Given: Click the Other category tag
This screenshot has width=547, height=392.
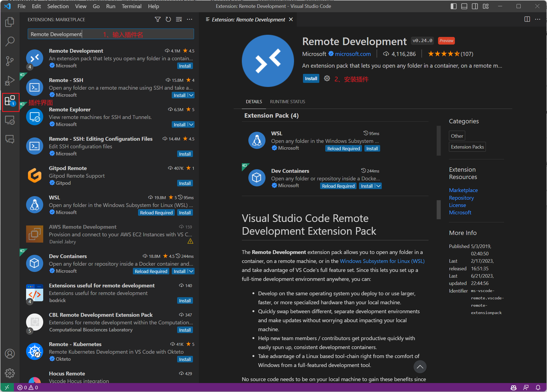Looking at the screenshot, I should (x=457, y=136).
